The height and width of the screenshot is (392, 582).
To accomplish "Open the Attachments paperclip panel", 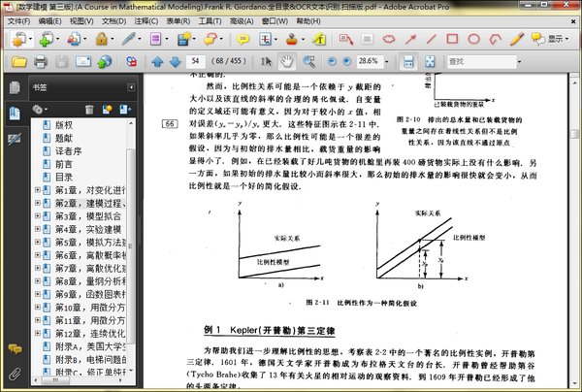I will tap(15, 374).
